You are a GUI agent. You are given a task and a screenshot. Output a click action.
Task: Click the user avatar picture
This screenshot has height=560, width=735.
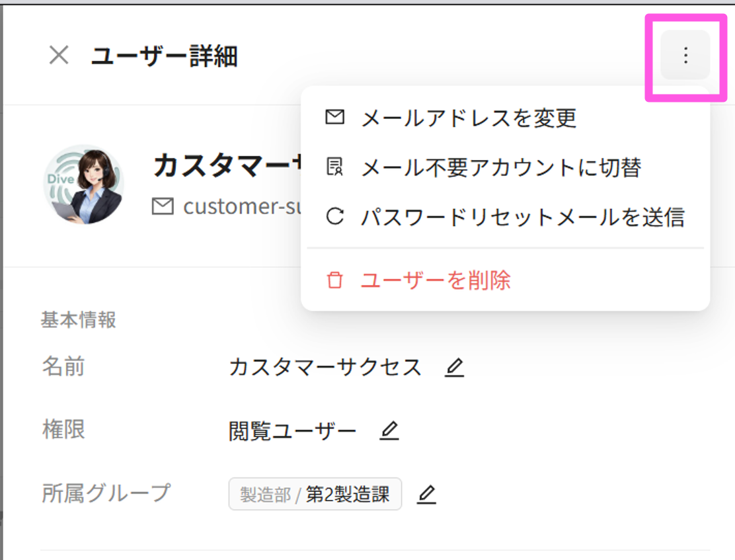coord(84,184)
